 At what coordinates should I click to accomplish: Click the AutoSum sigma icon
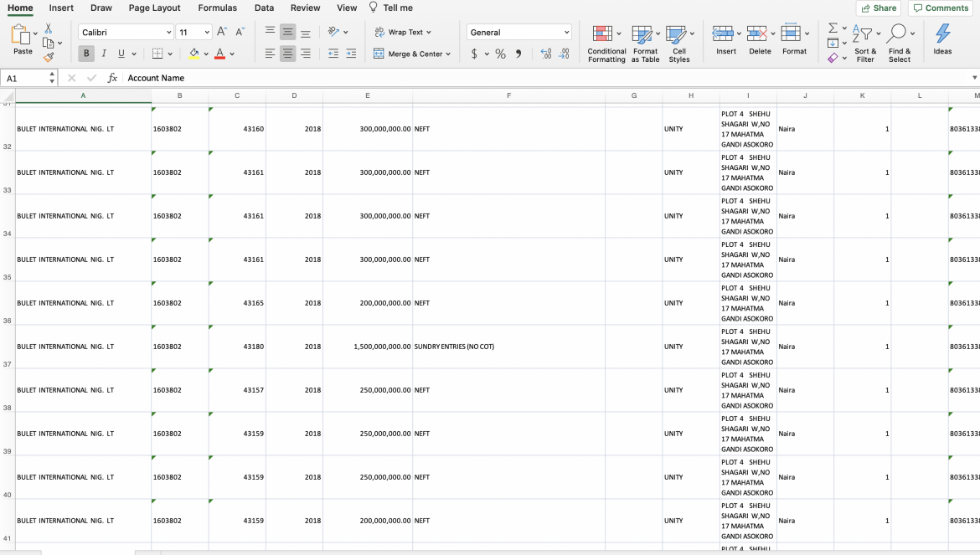(x=833, y=28)
